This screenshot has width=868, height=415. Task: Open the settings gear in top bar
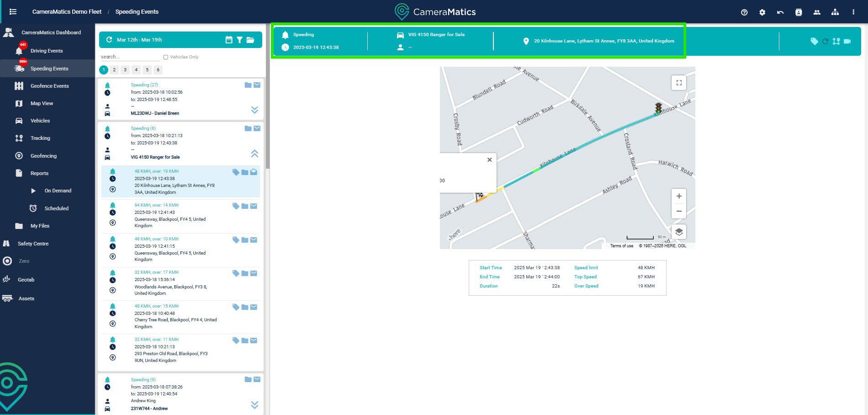point(762,12)
